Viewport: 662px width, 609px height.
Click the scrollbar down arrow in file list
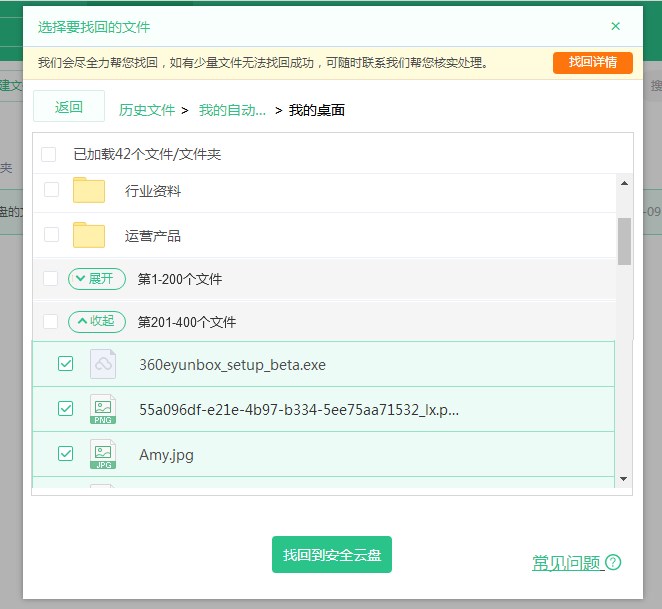coord(624,480)
